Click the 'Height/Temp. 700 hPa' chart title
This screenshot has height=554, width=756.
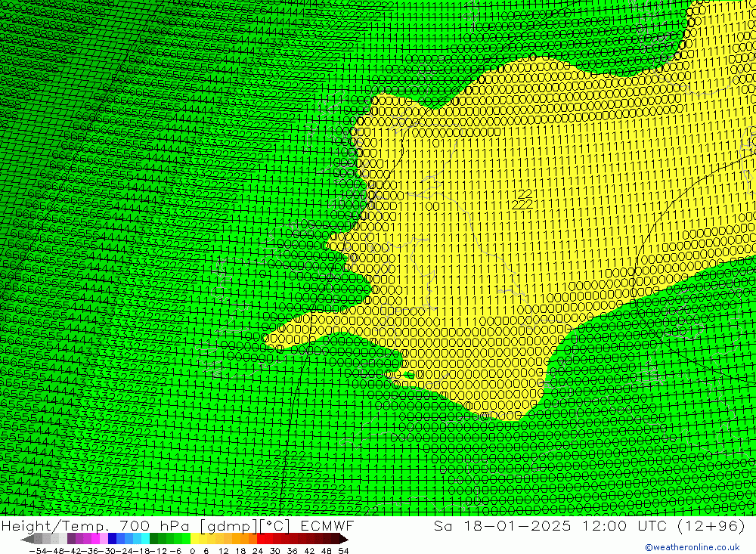pyautogui.click(x=95, y=525)
